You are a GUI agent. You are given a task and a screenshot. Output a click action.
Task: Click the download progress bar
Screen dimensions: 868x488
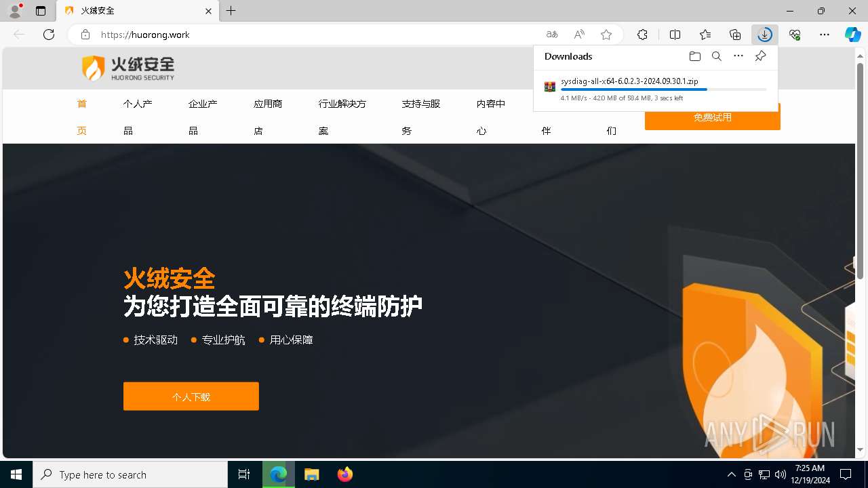[664, 89]
